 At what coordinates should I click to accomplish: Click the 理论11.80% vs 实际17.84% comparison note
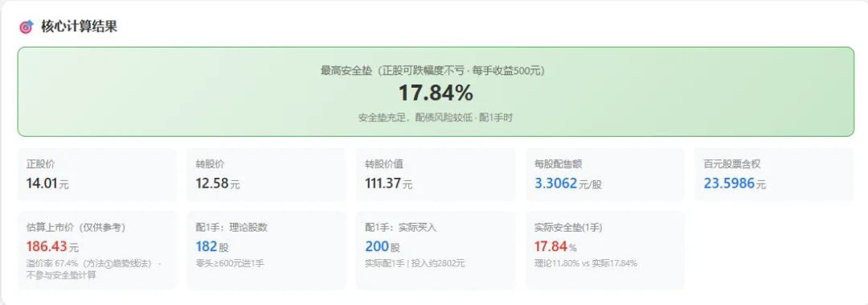tap(586, 263)
